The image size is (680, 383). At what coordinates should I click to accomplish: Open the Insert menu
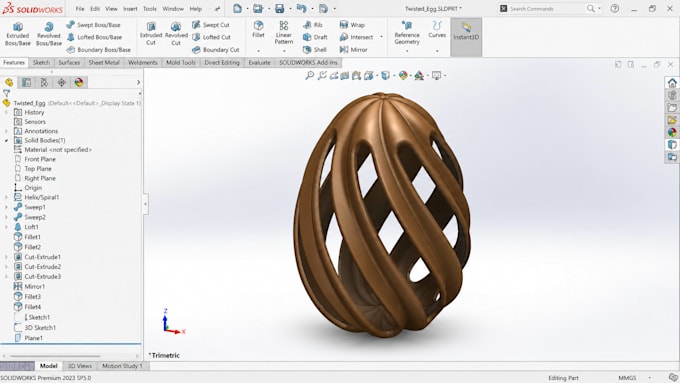[x=130, y=9]
